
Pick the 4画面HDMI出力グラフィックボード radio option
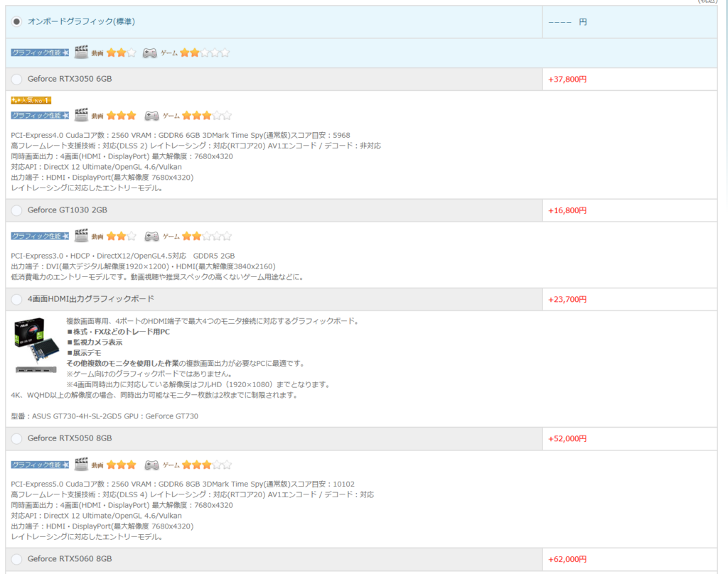click(x=17, y=299)
